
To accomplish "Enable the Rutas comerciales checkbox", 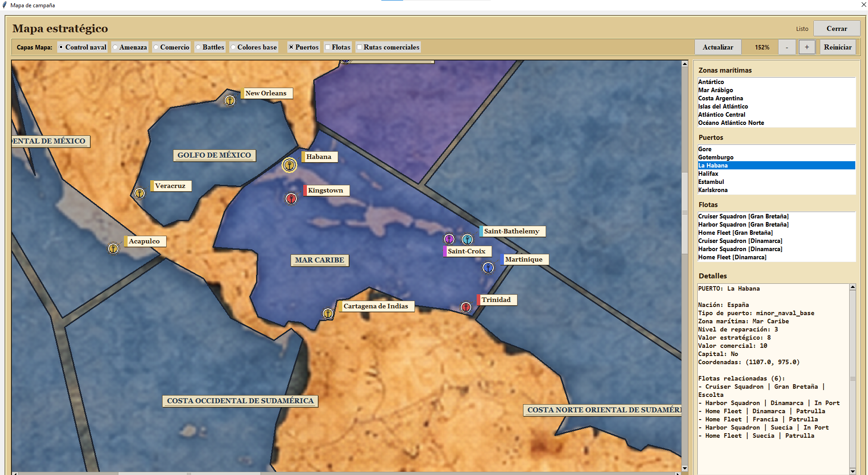I will [x=388, y=47].
